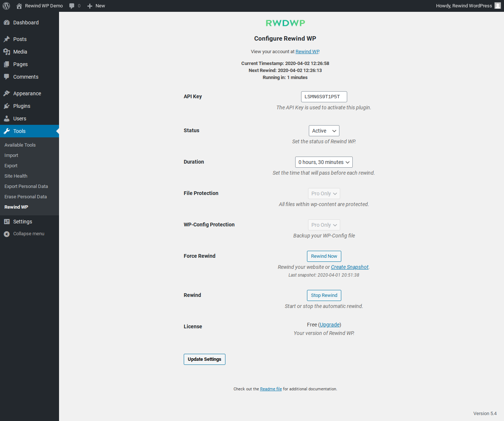Screen dimensions: 504x421
Task: Select Import under Tools
Action: [11, 155]
